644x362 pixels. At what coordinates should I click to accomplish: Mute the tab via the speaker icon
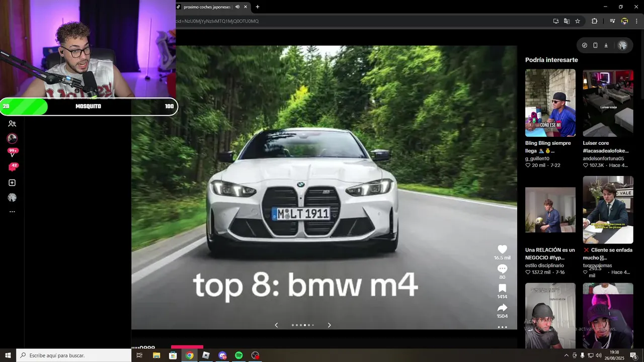pos(237,7)
